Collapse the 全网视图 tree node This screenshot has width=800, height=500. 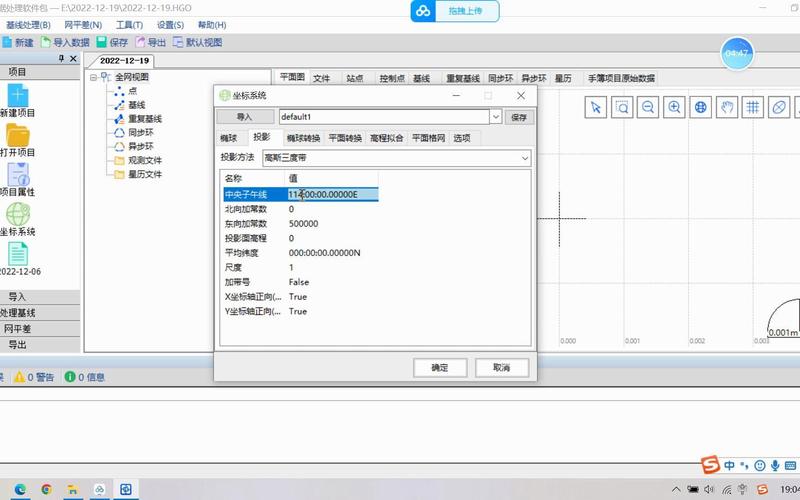[x=93, y=78]
